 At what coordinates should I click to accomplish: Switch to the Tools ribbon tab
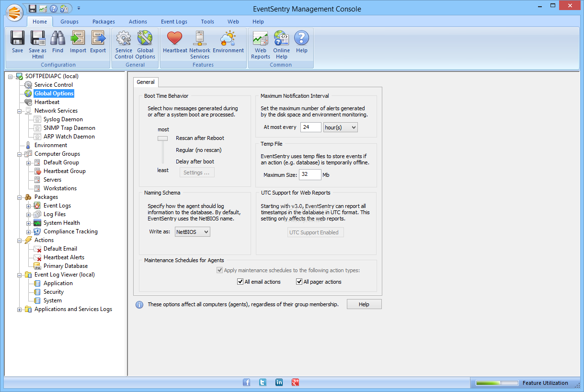coord(207,22)
